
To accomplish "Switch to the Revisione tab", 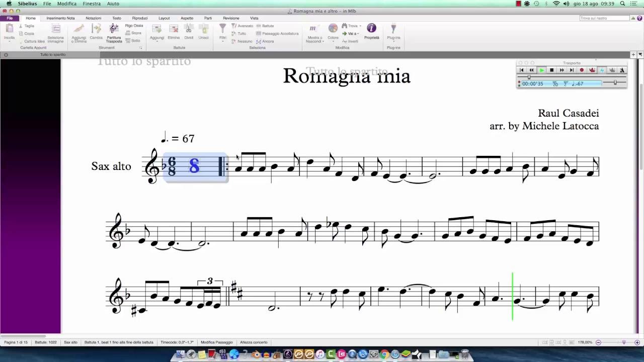I will click(x=231, y=18).
